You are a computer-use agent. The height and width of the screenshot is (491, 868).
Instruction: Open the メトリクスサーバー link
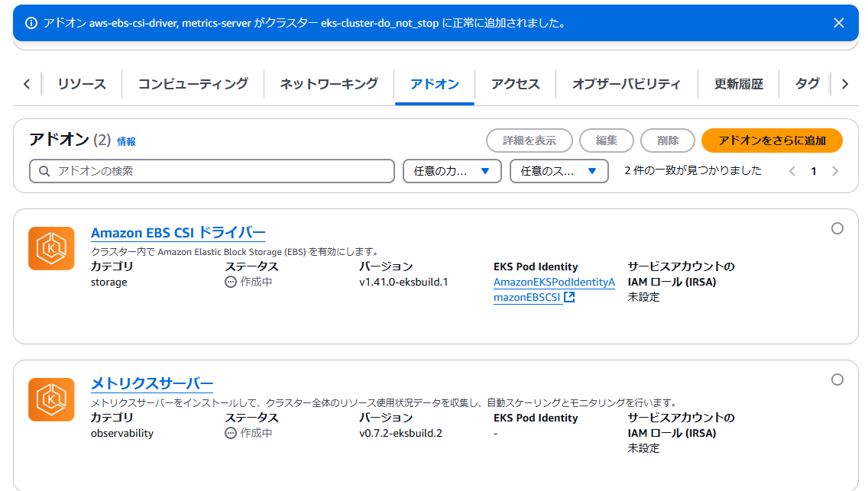pyautogui.click(x=152, y=383)
